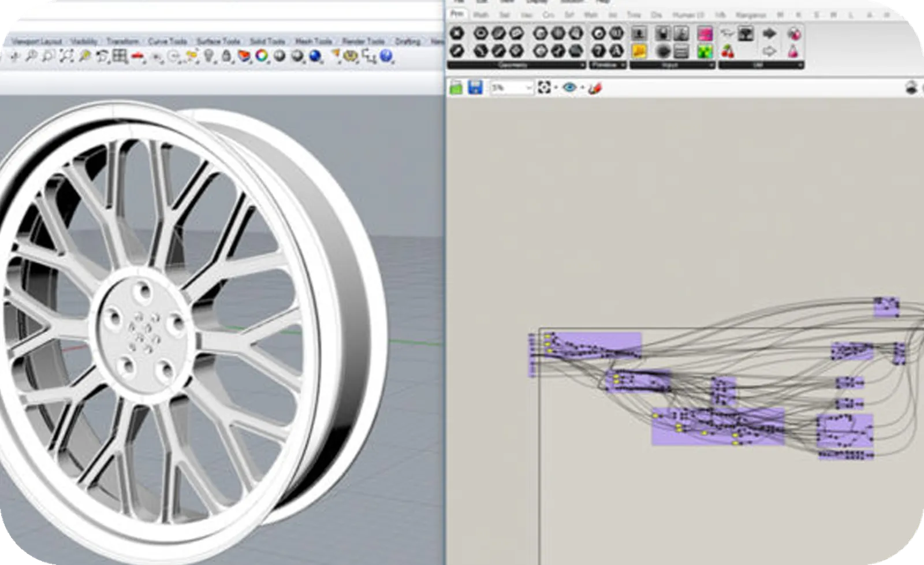Switch to the Curve Tools toolbar tab

167,42
